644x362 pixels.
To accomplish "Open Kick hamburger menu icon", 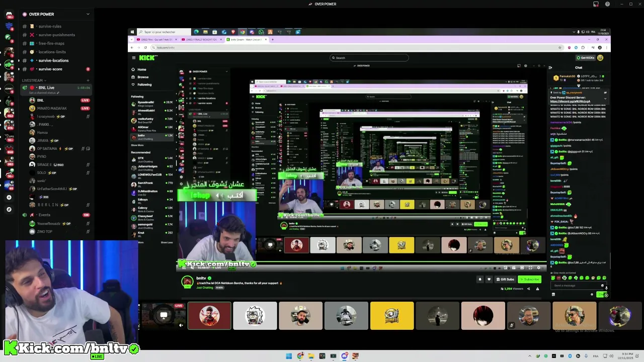I will pyautogui.click(x=133, y=57).
